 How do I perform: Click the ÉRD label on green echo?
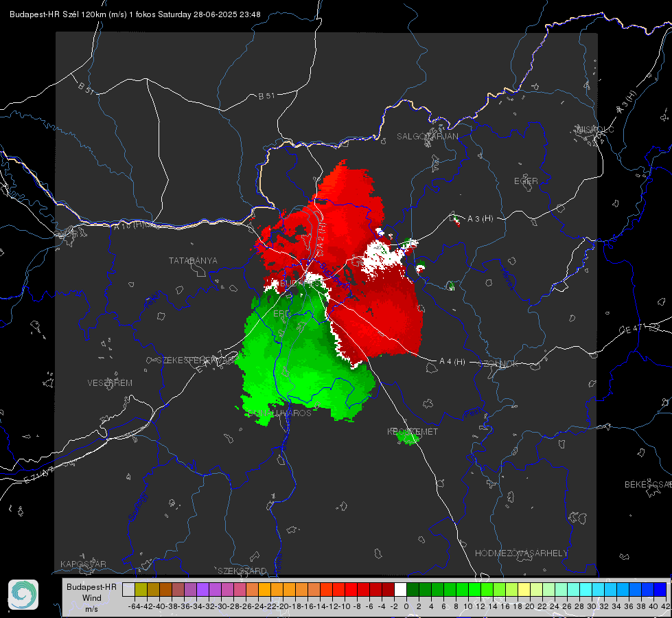(281, 314)
